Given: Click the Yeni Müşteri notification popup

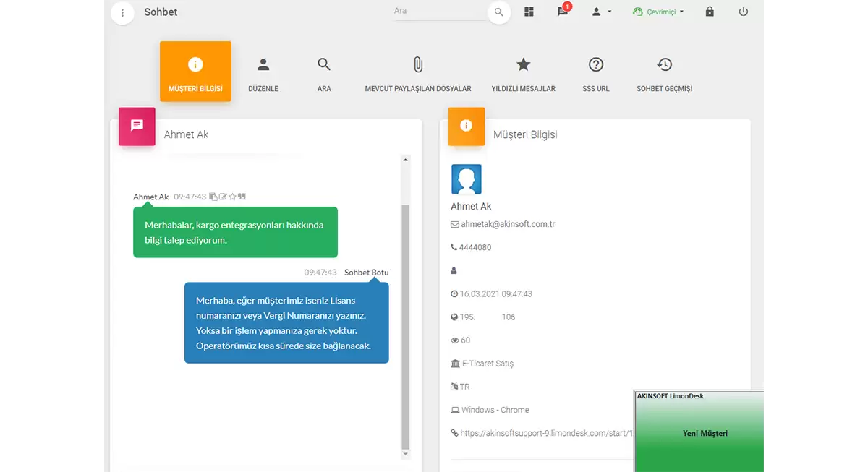Looking at the screenshot, I should click(699, 432).
